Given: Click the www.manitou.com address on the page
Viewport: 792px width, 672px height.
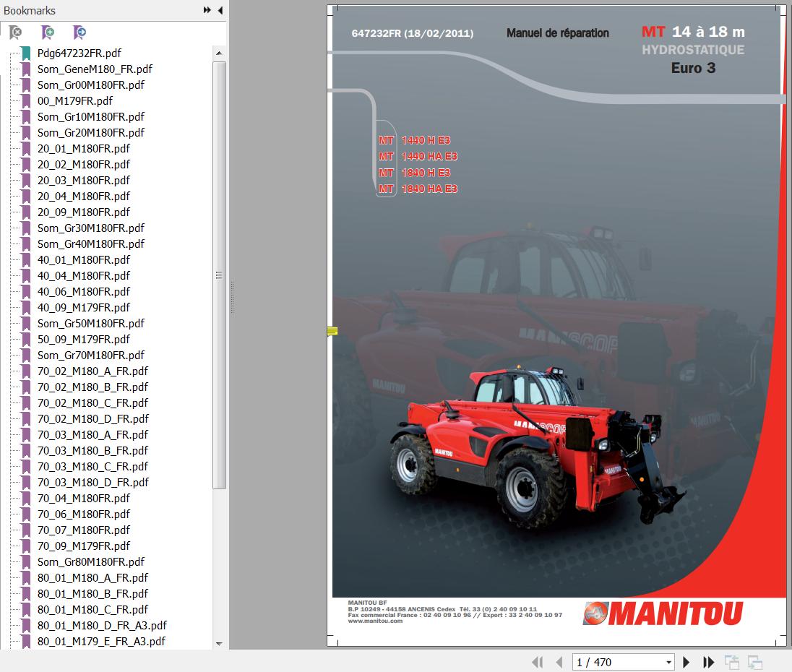Looking at the screenshot, I should pos(375,621).
